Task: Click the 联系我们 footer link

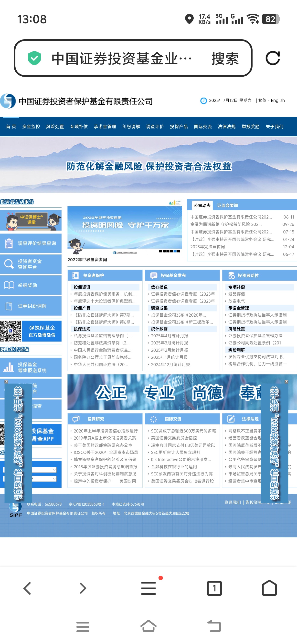Action: point(233,503)
